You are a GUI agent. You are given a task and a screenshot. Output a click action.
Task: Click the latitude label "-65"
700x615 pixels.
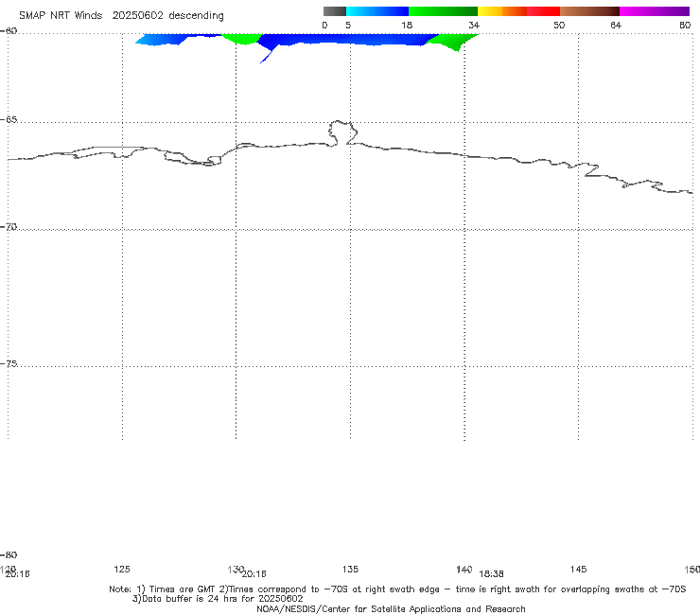point(9,120)
